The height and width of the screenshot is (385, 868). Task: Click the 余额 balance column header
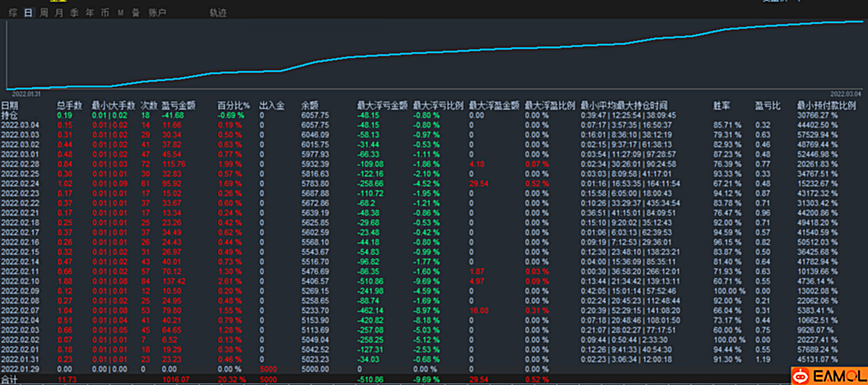[x=310, y=106]
